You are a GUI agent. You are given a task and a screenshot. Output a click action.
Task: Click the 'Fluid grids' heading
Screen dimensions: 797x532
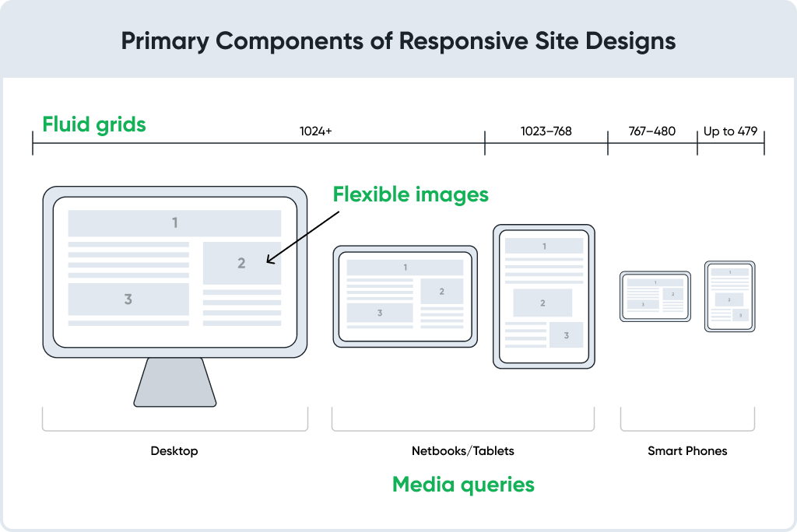(94, 125)
